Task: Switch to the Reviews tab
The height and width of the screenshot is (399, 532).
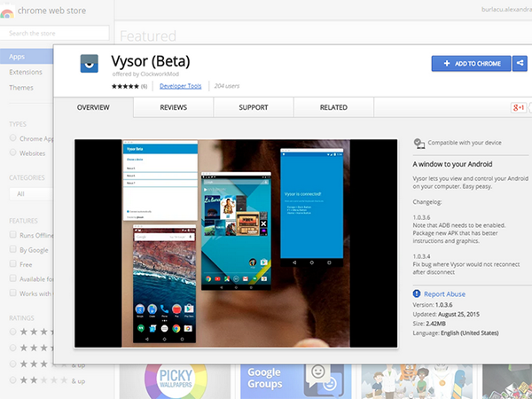Action: [x=174, y=107]
